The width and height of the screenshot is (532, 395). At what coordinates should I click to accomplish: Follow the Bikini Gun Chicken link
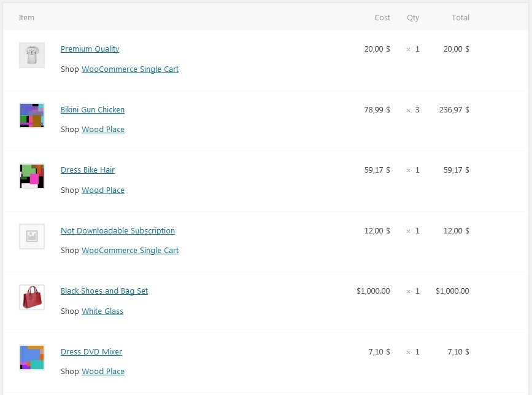[92, 110]
